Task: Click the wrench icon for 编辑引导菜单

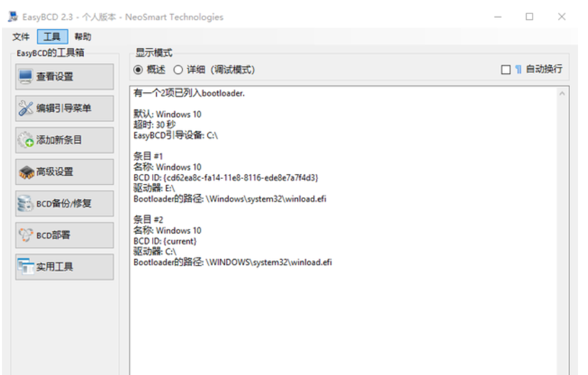Action: (x=26, y=108)
